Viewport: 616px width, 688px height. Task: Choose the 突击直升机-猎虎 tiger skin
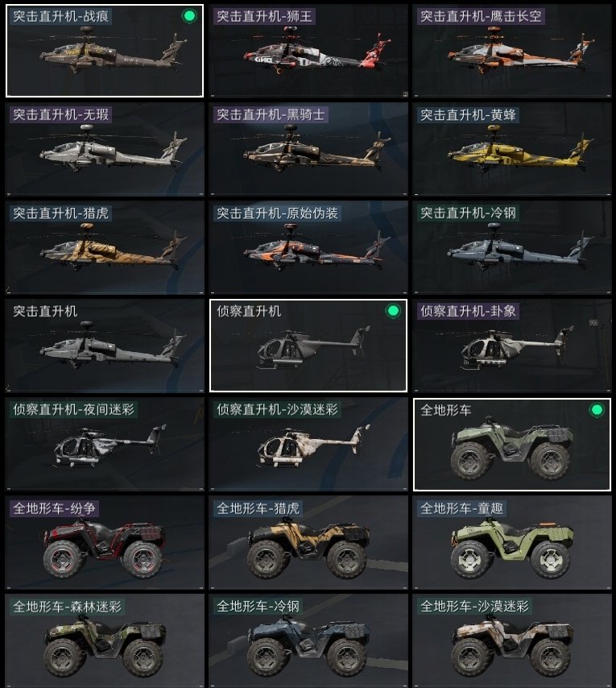coord(105,247)
